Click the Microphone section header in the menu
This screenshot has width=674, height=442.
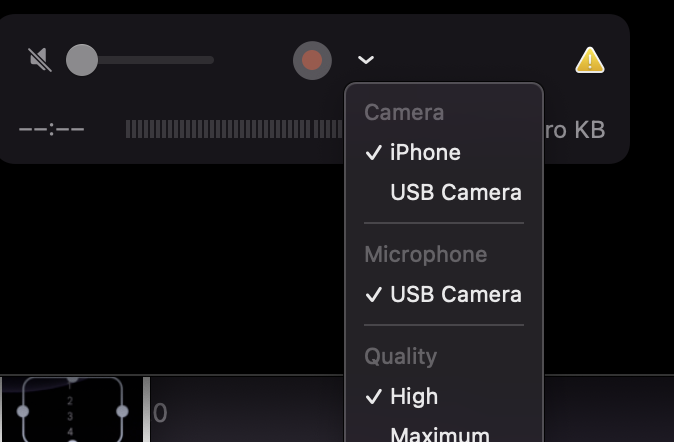point(426,255)
